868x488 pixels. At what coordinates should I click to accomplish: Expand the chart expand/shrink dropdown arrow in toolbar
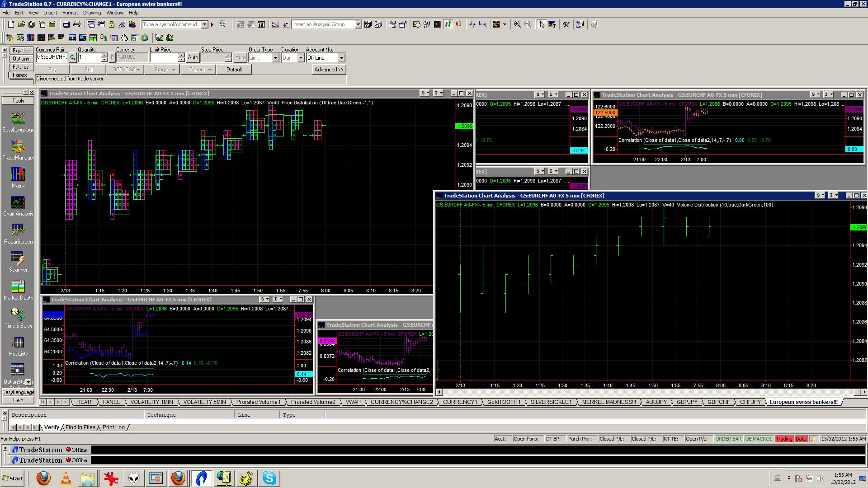click(505, 24)
